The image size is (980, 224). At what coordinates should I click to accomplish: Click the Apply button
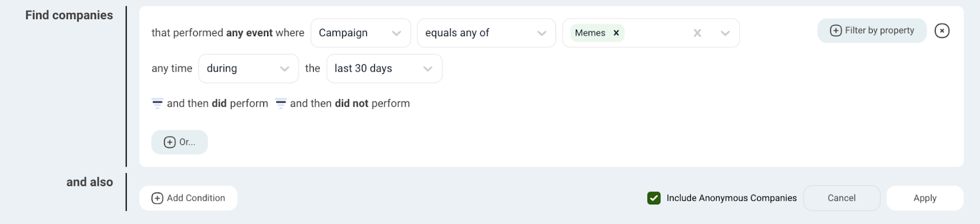(925, 198)
